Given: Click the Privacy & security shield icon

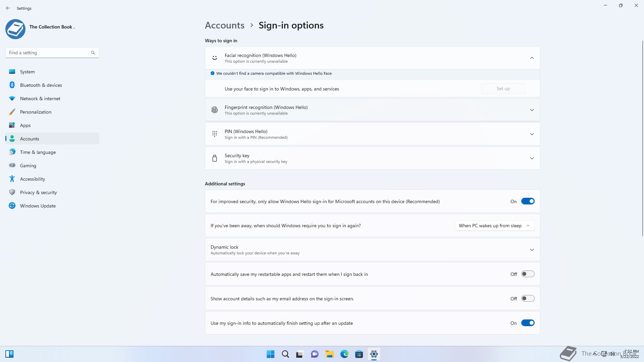Looking at the screenshot, I should coord(12,192).
